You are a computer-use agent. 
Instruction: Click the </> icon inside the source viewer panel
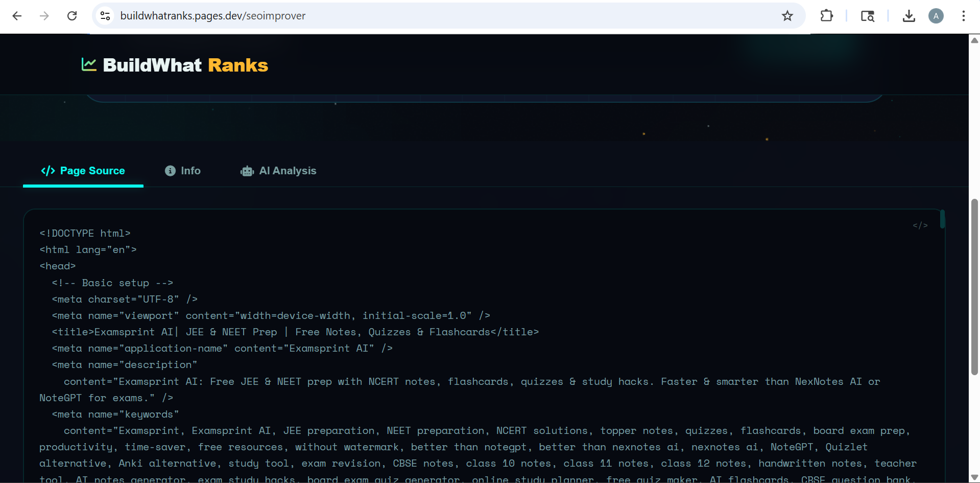tap(920, 225)
